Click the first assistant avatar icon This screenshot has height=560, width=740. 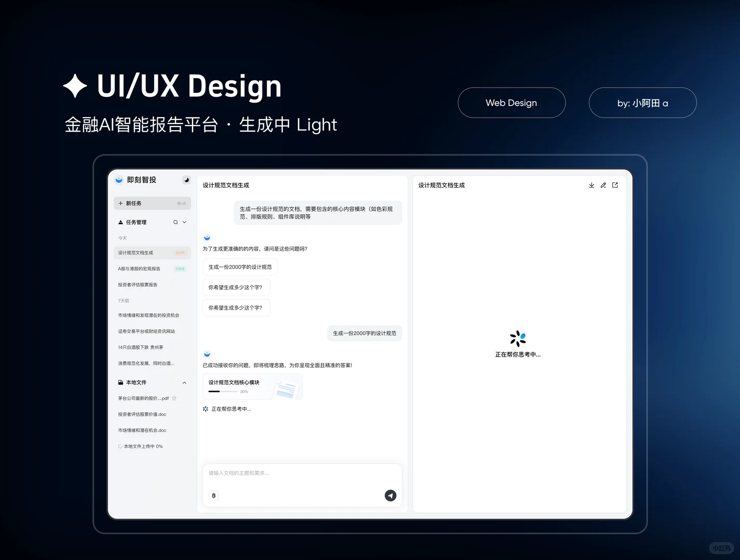click(207, 237)
